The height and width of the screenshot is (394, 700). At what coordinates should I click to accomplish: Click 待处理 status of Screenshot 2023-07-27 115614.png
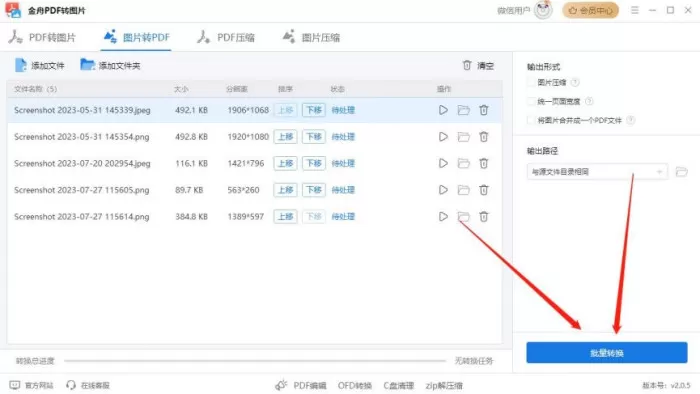(x=343, y=216)
